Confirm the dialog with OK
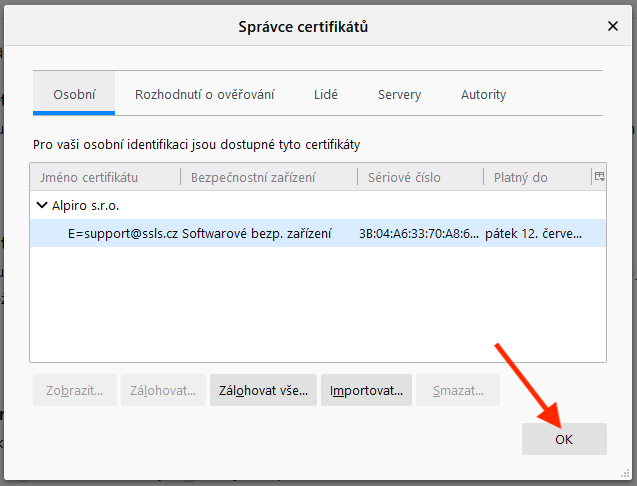The image size is (637, 486). pyautogui.click(x=564, y=439)
